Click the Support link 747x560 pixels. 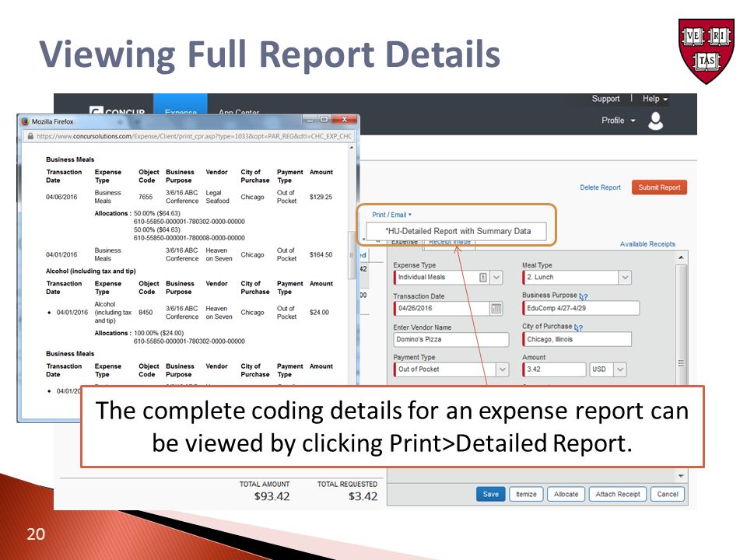[605, 99]
